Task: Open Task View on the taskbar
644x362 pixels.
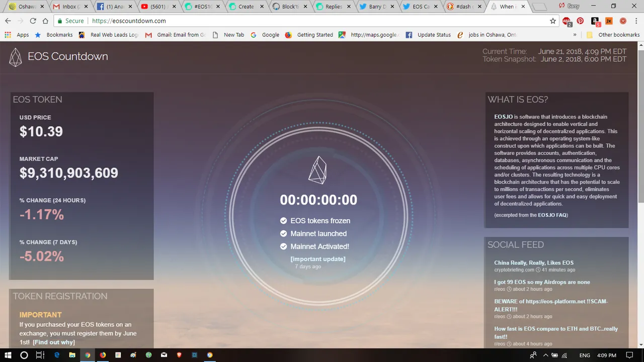Action: (40, 355)
